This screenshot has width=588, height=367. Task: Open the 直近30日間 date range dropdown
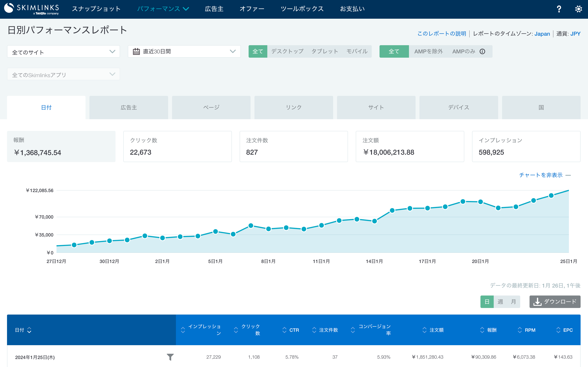click(184, 51)
